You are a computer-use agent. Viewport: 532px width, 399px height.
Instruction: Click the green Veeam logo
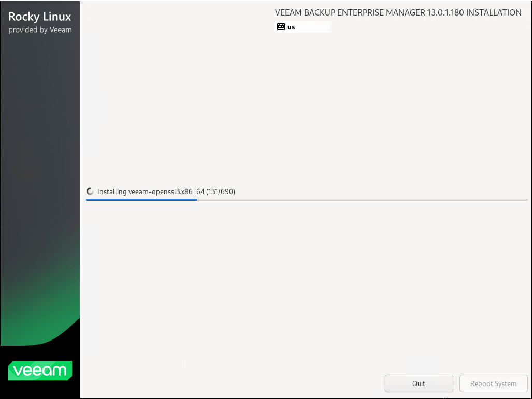40,371
